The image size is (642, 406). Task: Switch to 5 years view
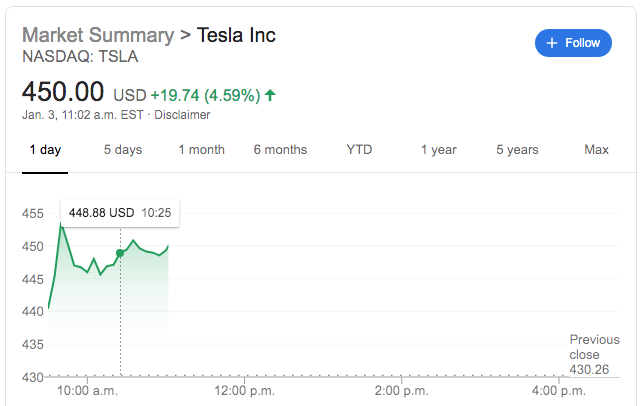[517, 150]
